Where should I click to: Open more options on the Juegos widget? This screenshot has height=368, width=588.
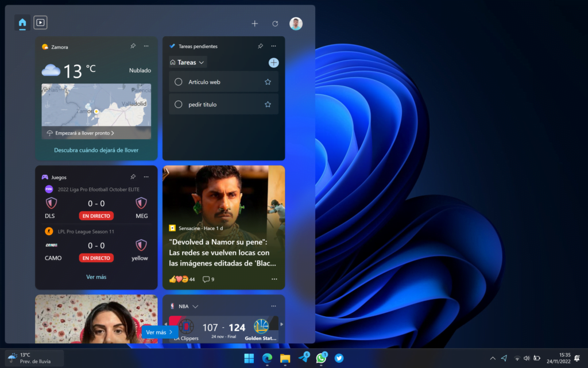click(146, 177)
